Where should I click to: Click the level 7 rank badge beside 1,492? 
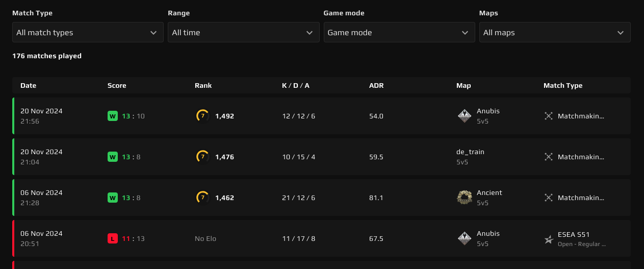[202, 116]
